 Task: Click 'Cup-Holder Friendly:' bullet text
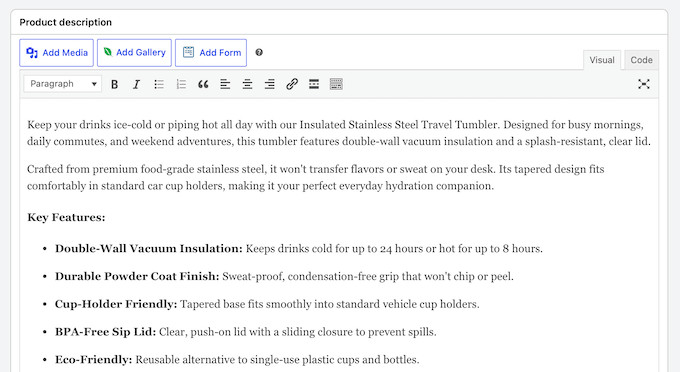[x=116, y=304]
